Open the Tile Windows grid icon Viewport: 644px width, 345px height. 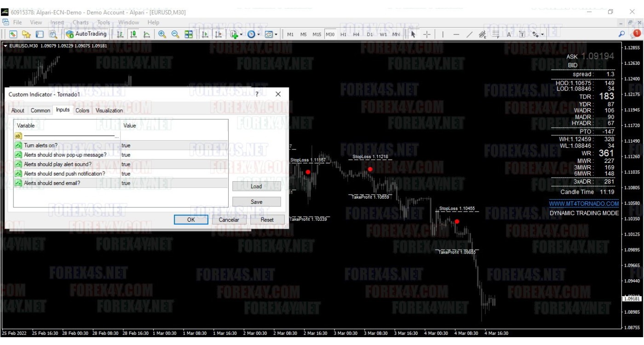(x=189, y=34)
